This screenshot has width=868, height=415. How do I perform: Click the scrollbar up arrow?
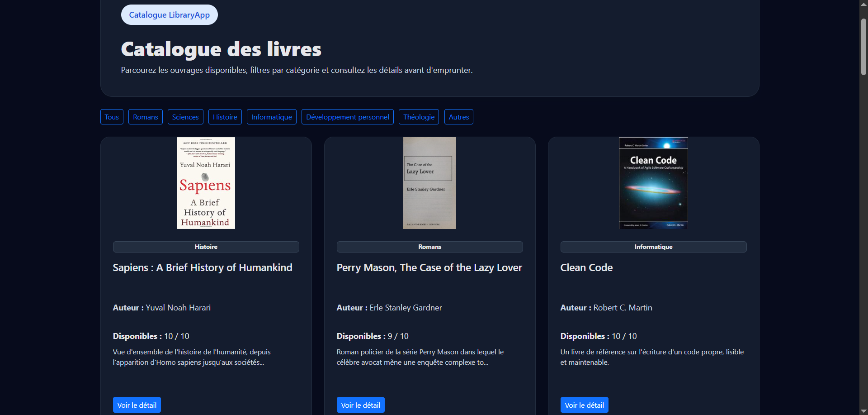(863, 4)
